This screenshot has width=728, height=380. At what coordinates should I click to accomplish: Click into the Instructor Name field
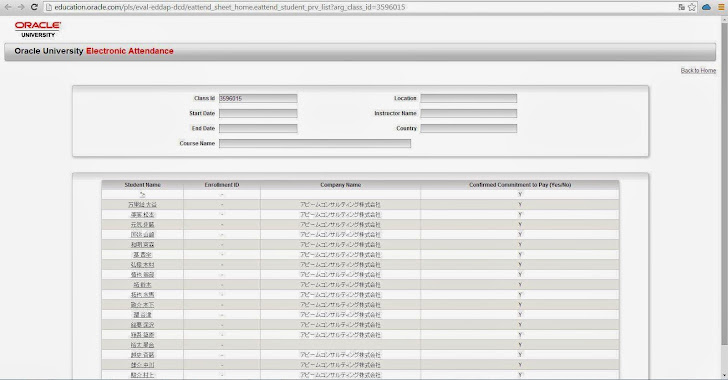468,113
